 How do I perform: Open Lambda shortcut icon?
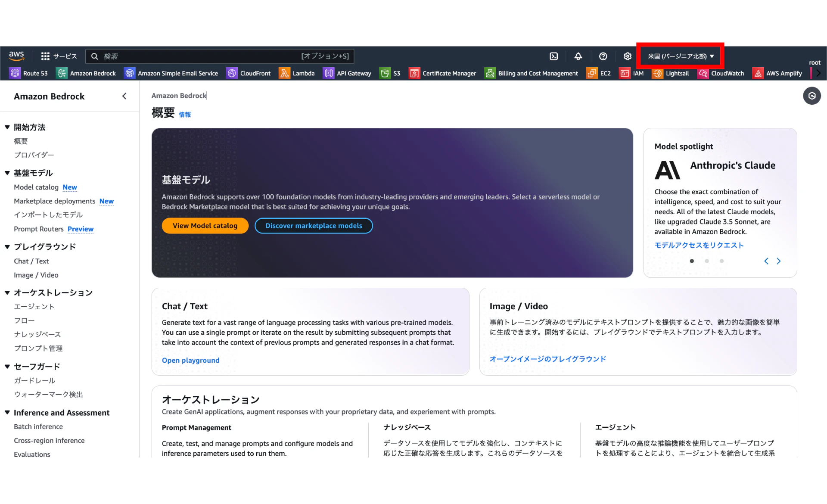[284, 73]
